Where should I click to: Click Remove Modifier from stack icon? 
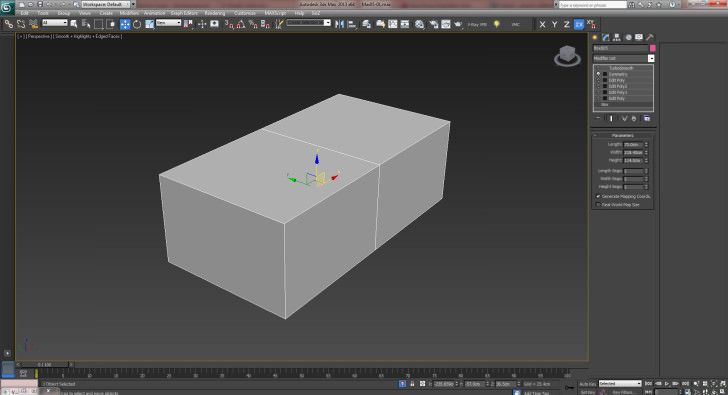tap(634, 119)
